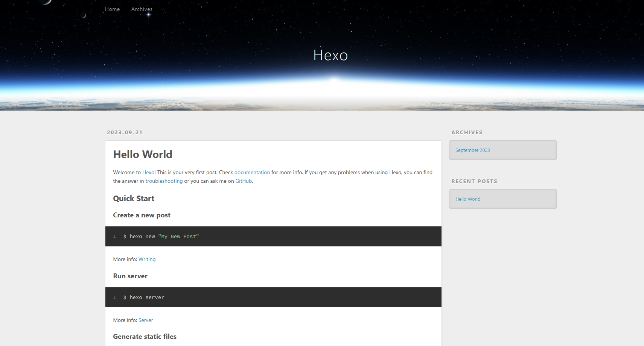Image resolution: width=644 pixels, height=346 pixels.
Task: Click the ARCHIVES widget heading
Action: pyautogui.click(x=467, y=132)
